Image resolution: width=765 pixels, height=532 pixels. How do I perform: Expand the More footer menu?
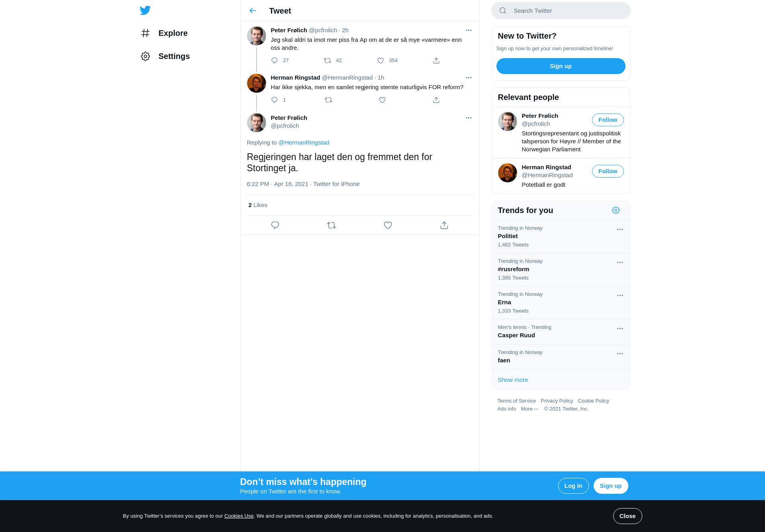(x=530, y=409)
